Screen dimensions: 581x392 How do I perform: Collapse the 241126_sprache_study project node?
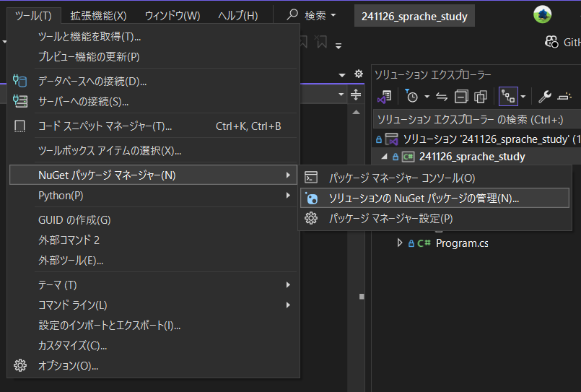pyautogui.click(x=384, y=157)
